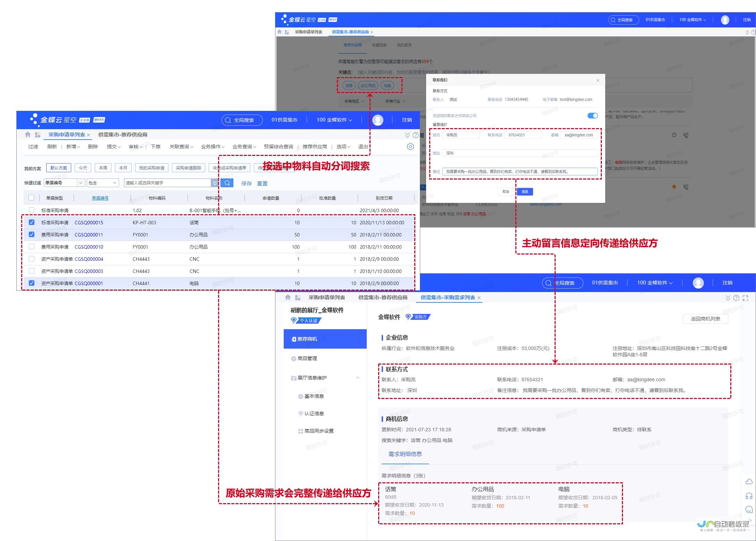
Task: Click the cloud icon on right sidebar
Action: tap(749, 481)
